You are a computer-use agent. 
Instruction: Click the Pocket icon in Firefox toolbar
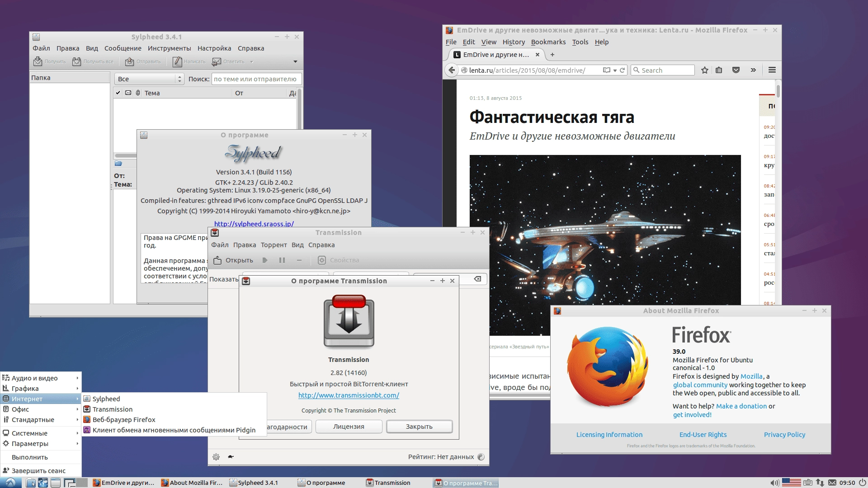tap(736, 70)
